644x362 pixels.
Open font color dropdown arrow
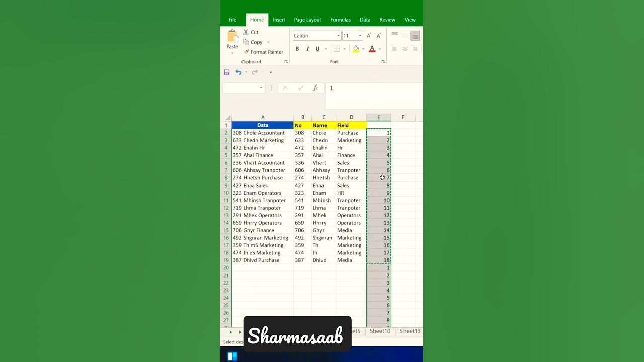tap(380, 49)
